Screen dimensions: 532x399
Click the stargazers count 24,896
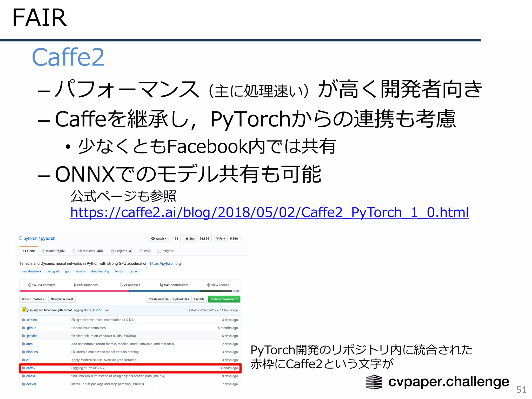[204, 238]
